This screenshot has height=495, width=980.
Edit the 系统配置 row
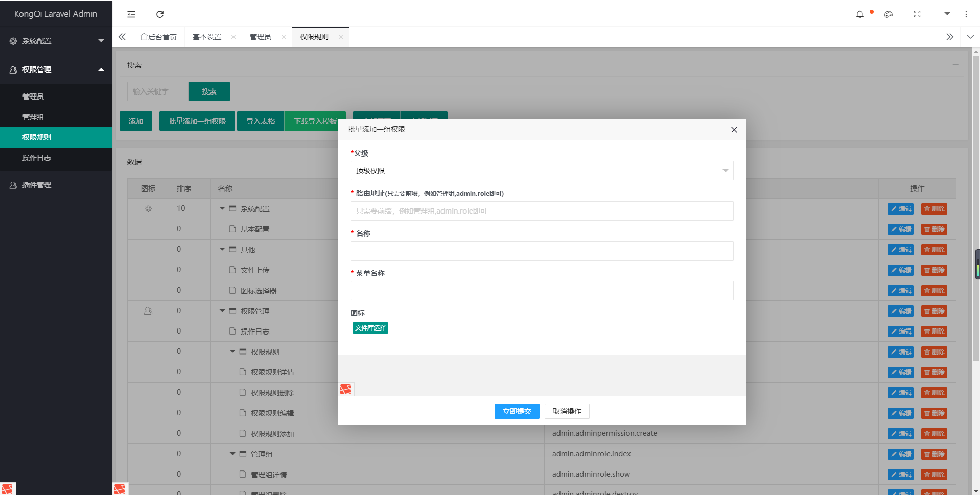coord(900,209)
